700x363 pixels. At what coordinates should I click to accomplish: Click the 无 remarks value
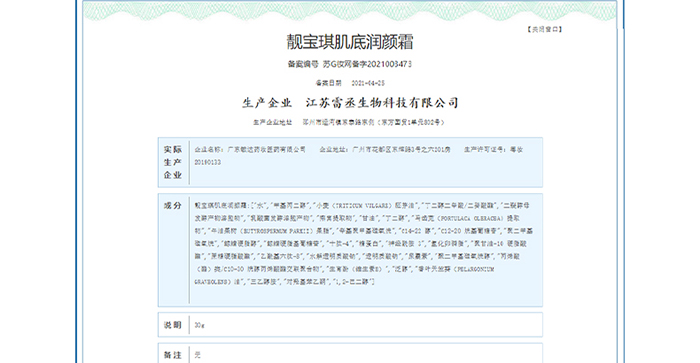click(197, 355)
